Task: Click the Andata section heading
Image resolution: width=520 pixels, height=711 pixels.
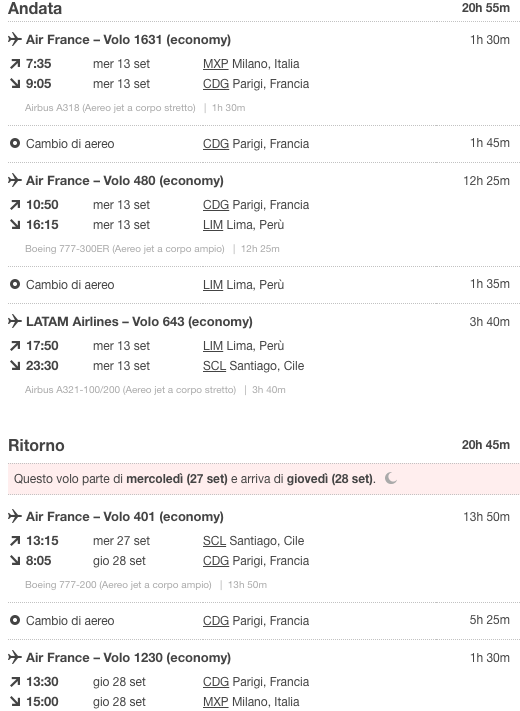Action: [35, 8]
